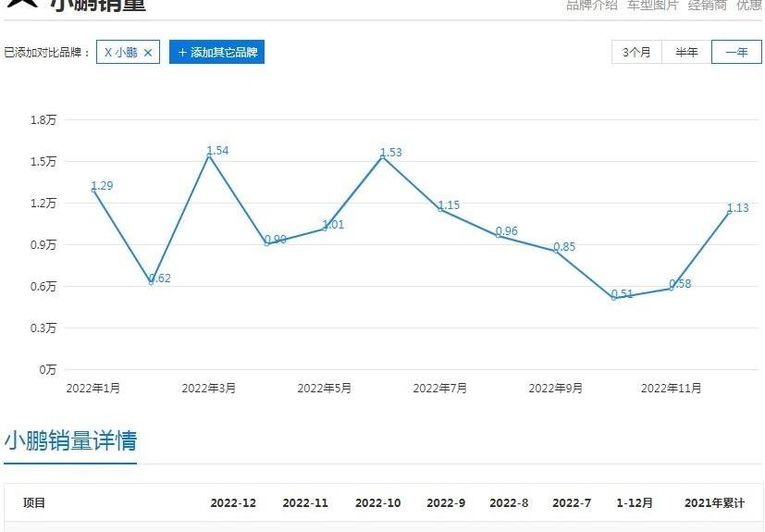Click the 0.62 data point on chart
This screenshot has width=765, height=532.
point(152,282)
